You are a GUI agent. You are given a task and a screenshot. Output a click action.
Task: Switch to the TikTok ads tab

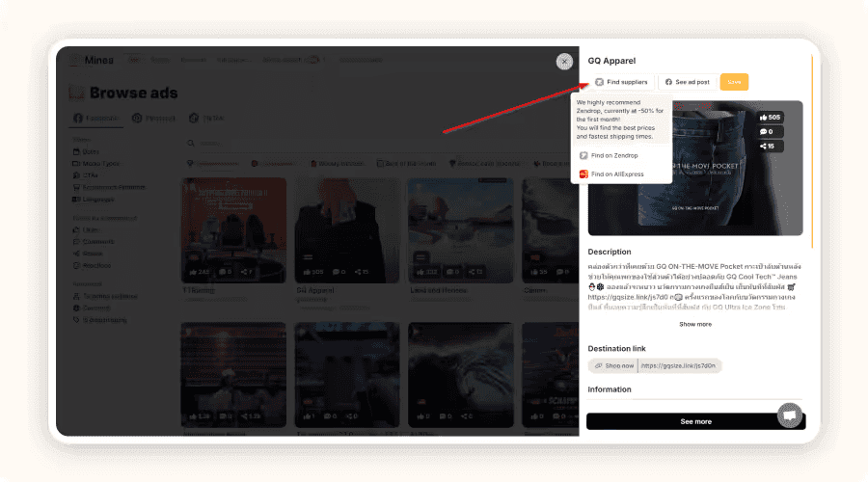tap(207, 118)
